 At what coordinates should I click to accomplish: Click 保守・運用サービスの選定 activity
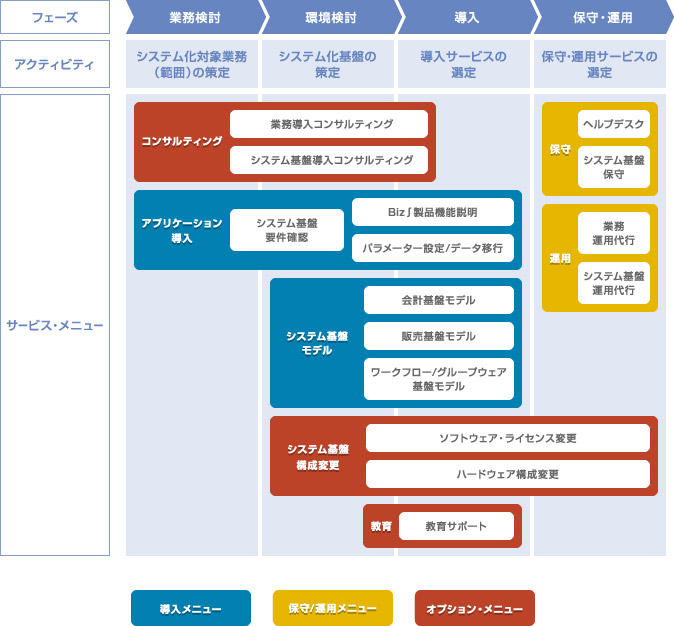600,64
